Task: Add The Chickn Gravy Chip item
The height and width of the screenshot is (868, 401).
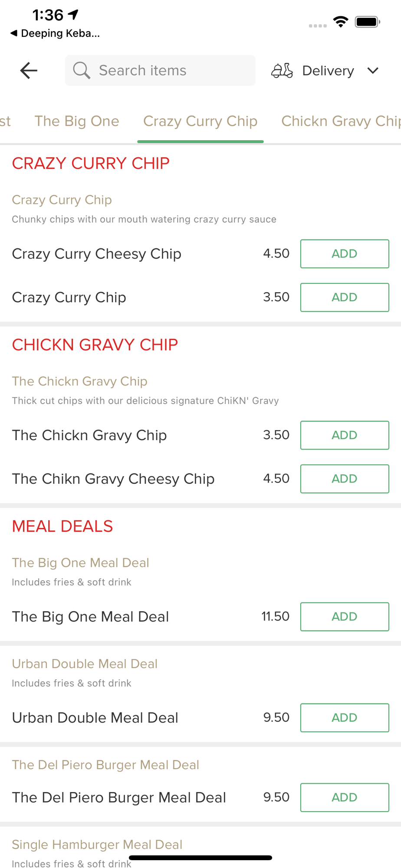Action: 345,435
